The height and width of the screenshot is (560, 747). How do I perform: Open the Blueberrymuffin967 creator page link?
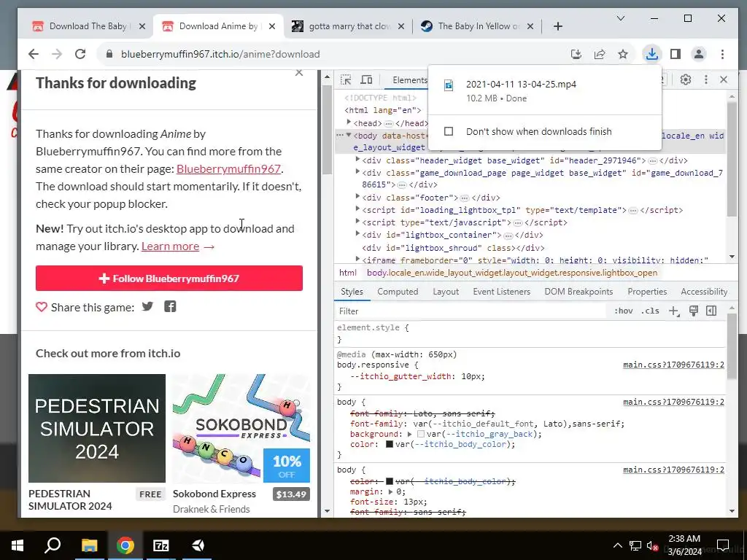pyautogui.click(x=228, y=168)
